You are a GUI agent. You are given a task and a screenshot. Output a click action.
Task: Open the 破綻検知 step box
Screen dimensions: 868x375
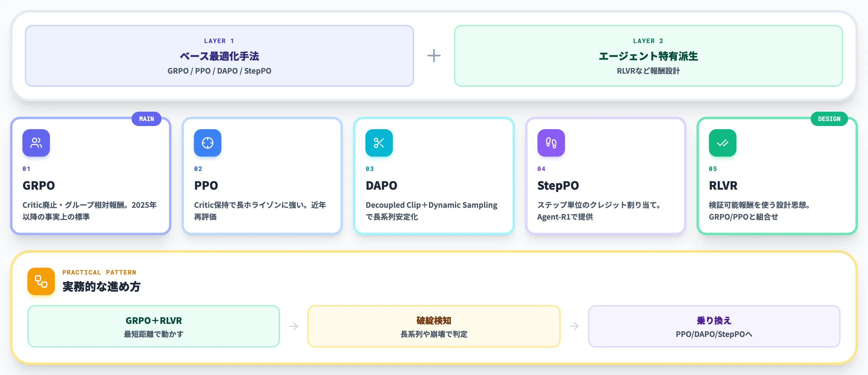tap(434, 326)
